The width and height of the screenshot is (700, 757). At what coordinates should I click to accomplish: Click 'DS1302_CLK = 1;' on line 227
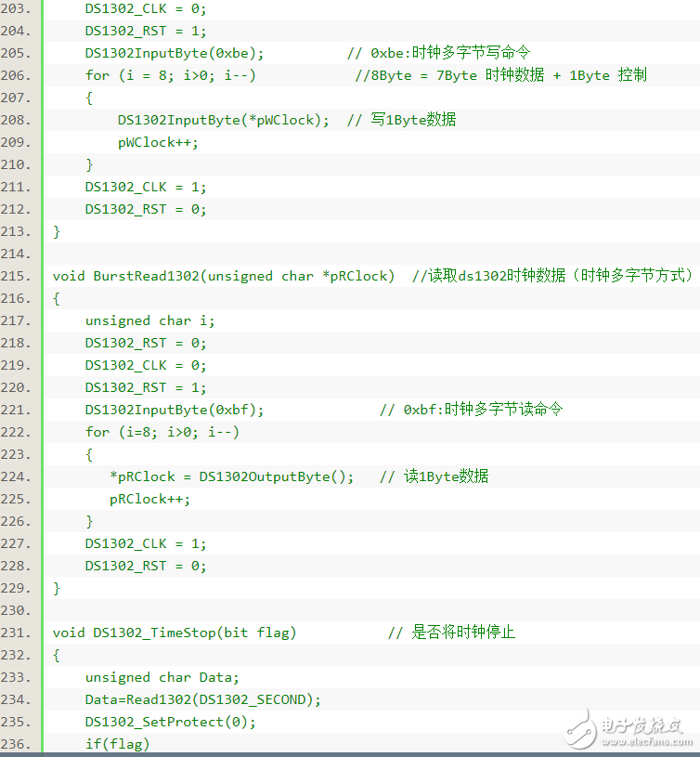coord(146,543)
